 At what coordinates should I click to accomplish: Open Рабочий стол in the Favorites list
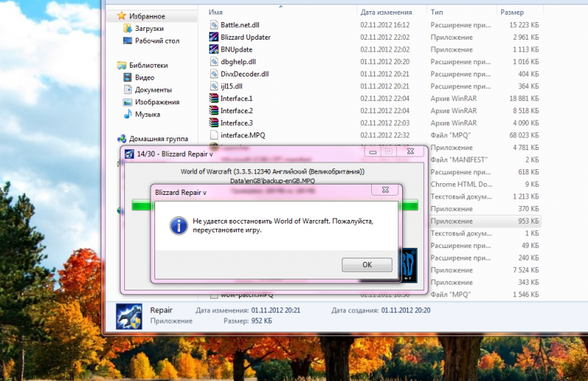pos(155,40)
